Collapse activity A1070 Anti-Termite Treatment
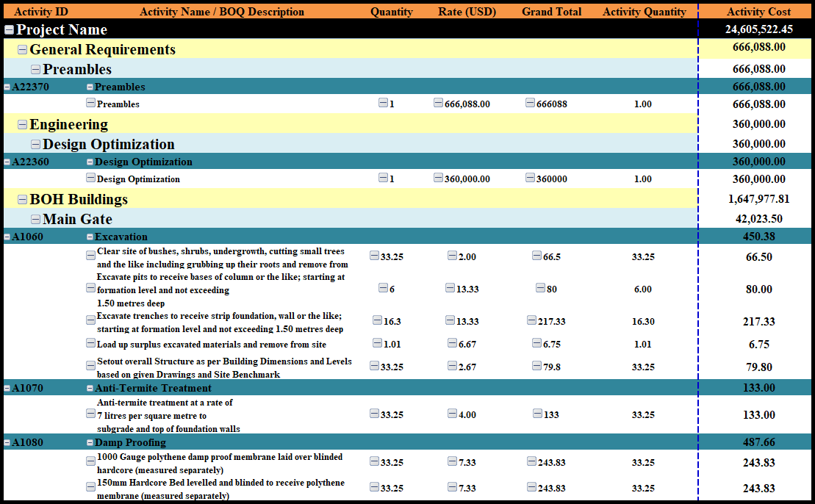The height and width of the screenshot is (504, 815). pos(7,388)
